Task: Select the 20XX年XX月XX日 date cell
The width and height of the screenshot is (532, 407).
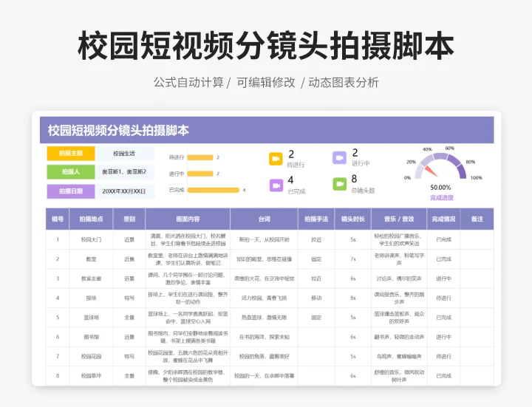Action: [x=124, y=191]
